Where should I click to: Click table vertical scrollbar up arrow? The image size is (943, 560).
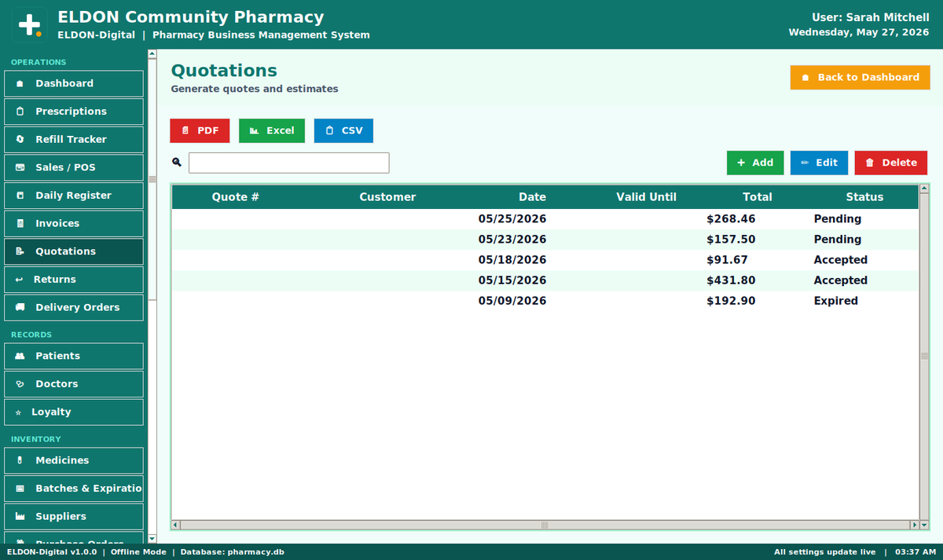pyautogui.click(x=924, y=189)
